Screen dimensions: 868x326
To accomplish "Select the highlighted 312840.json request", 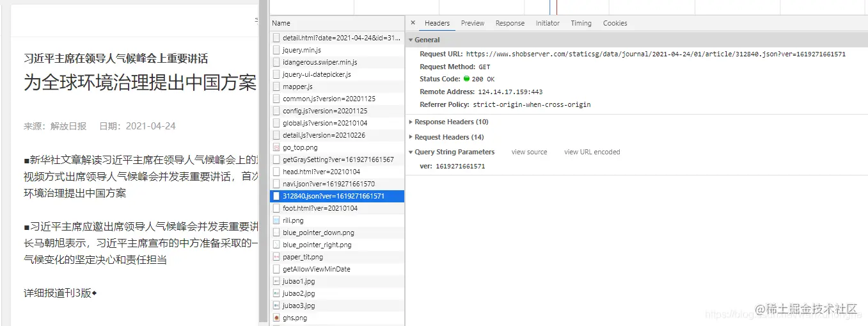I will click(x=337, y=196).
